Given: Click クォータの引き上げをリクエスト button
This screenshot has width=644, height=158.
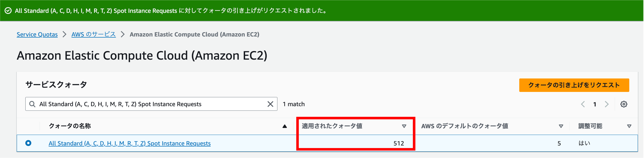Looking at the screenshot, I should [x=574, y=85].
